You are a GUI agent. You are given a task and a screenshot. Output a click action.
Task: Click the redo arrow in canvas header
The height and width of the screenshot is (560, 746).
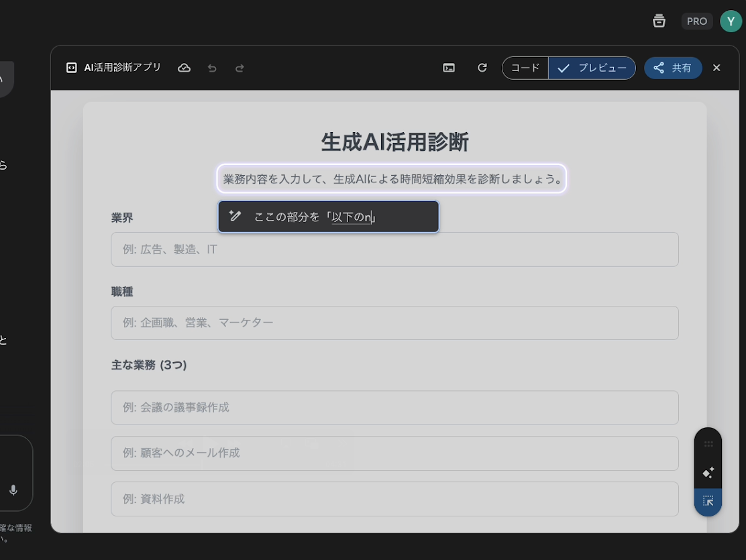239,68
